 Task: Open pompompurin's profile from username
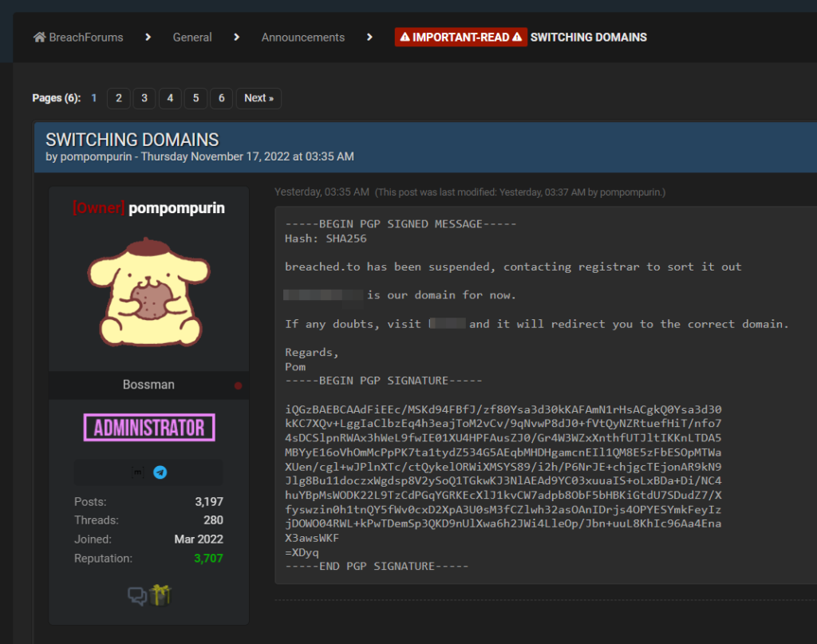(x=176, y=208)
